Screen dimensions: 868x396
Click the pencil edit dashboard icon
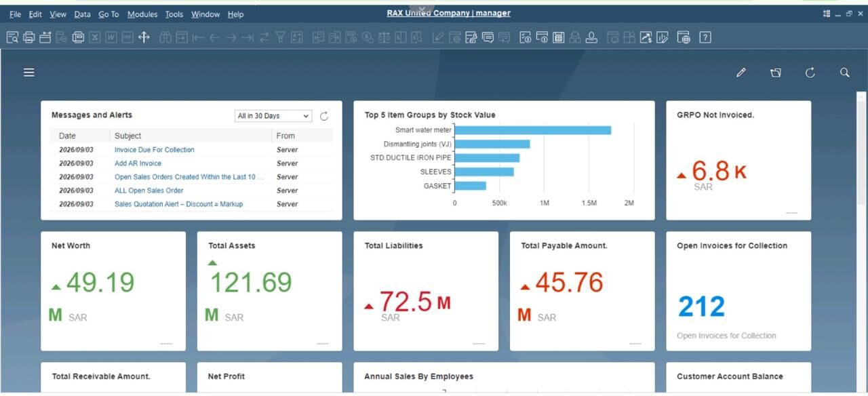[741, 73]
